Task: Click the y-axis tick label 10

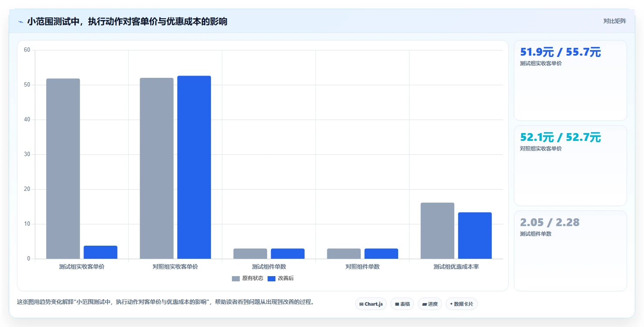Action: click(x=27, y=224)
